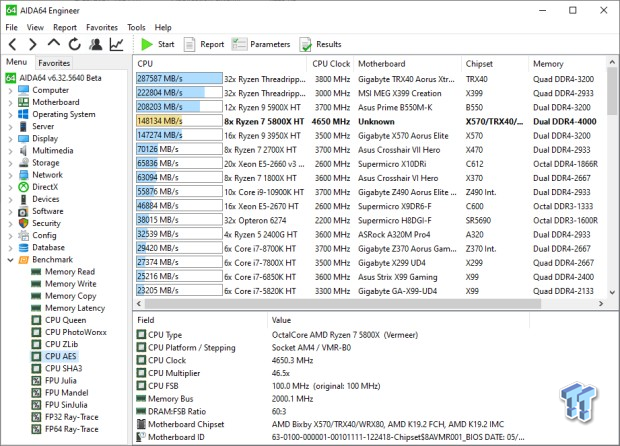Select the Config tree icon
The height and width of the screenshot is (446, 620).
pos(24,236)
